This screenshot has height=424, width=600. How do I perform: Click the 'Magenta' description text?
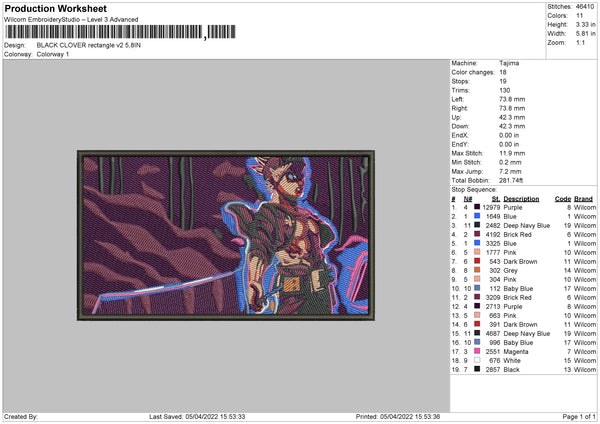(516, 351)
